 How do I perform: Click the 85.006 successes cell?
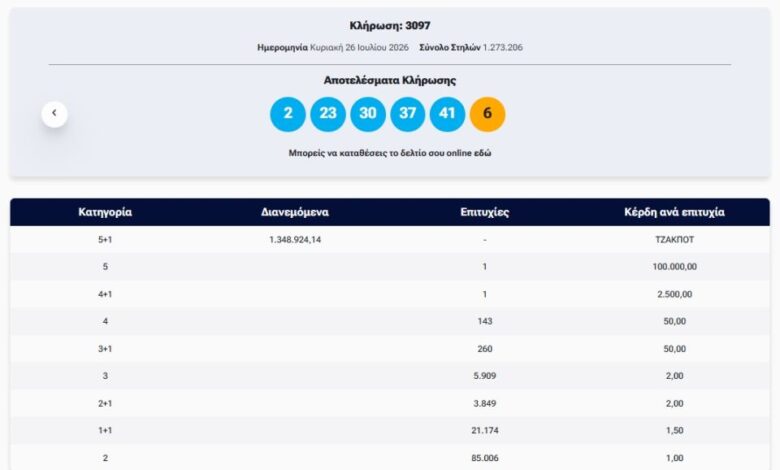tap(485, 458)
